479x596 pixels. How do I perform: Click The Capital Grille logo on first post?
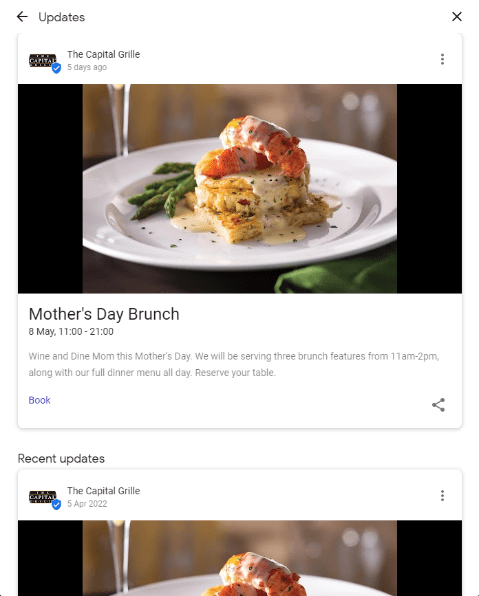coord(43,61)
